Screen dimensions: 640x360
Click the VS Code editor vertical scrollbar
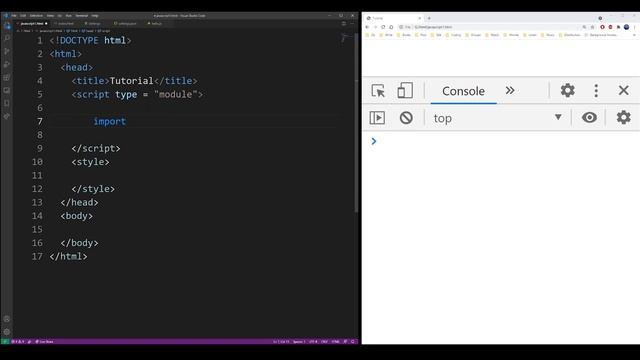click(356, 122)
